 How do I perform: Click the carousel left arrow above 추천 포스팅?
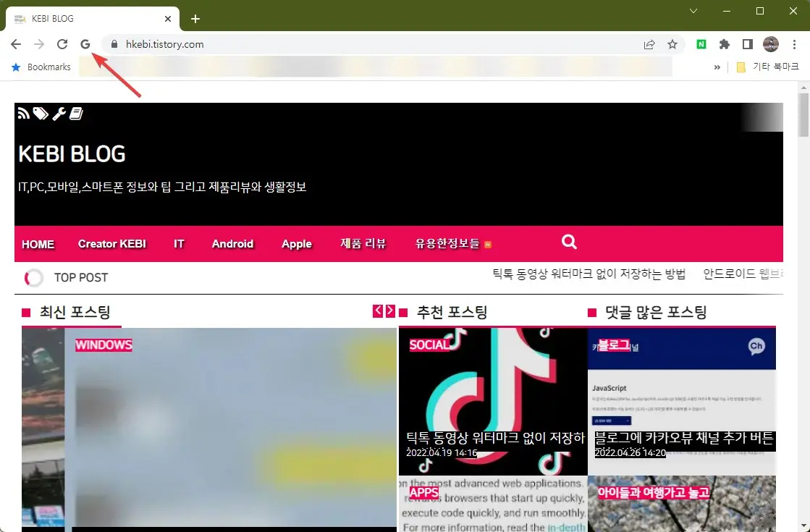[377, 311]
